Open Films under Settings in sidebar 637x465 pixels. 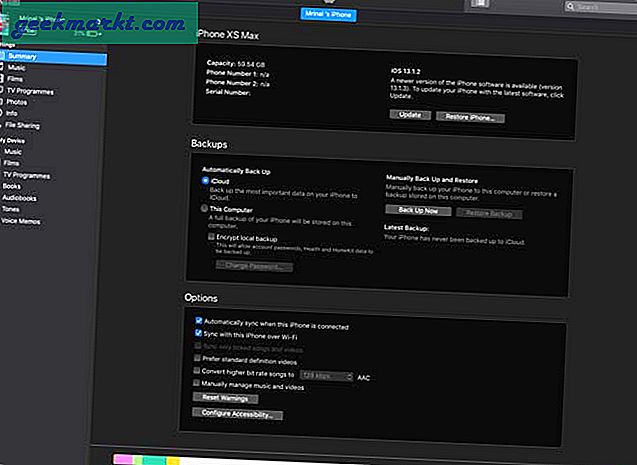click(x=15, y=79)
